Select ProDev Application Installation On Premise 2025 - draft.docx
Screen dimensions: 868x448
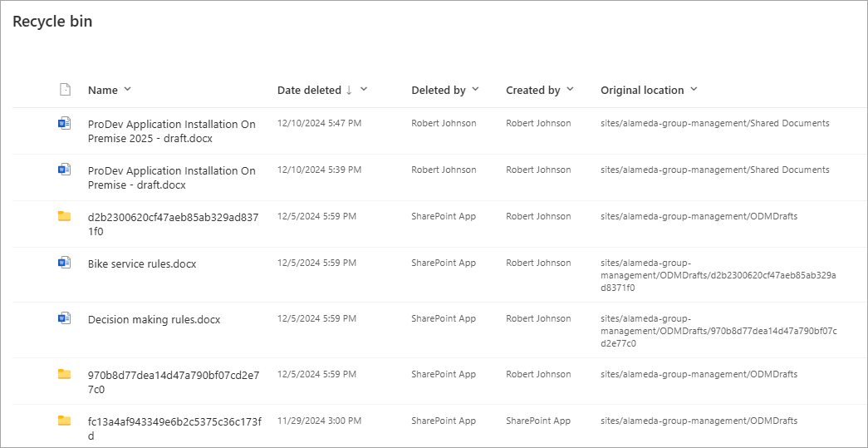coord(172,131)
